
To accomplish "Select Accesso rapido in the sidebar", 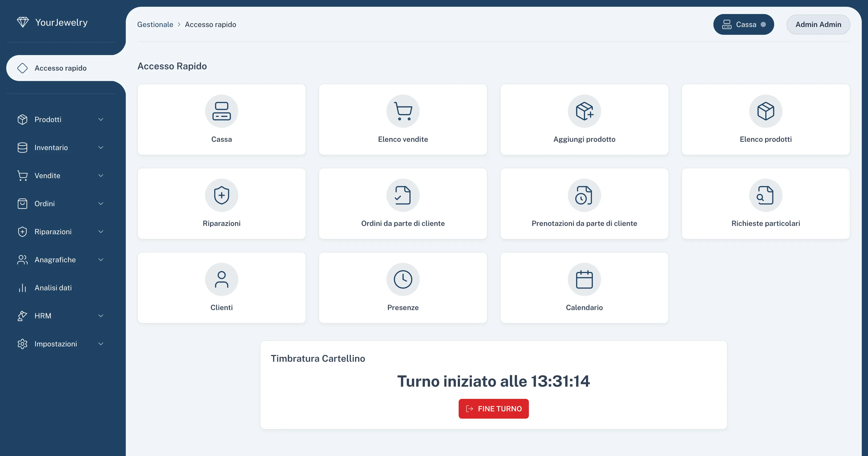I will (61, 68).
